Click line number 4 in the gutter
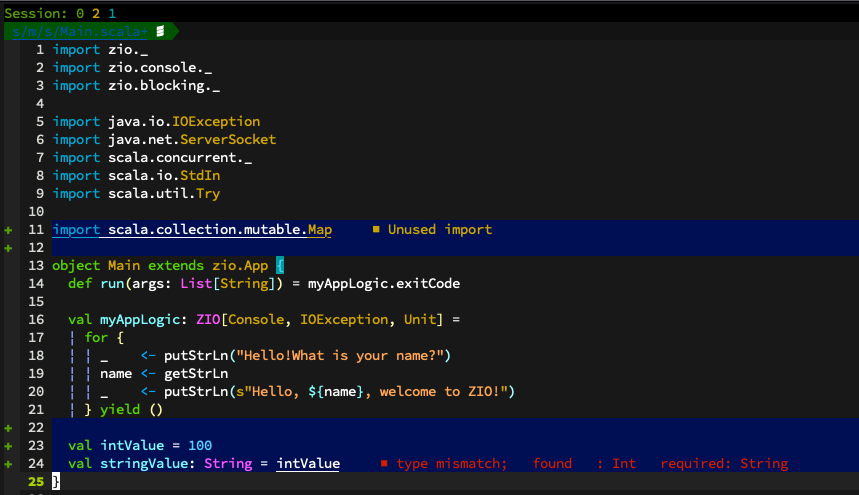 (40, 103)
